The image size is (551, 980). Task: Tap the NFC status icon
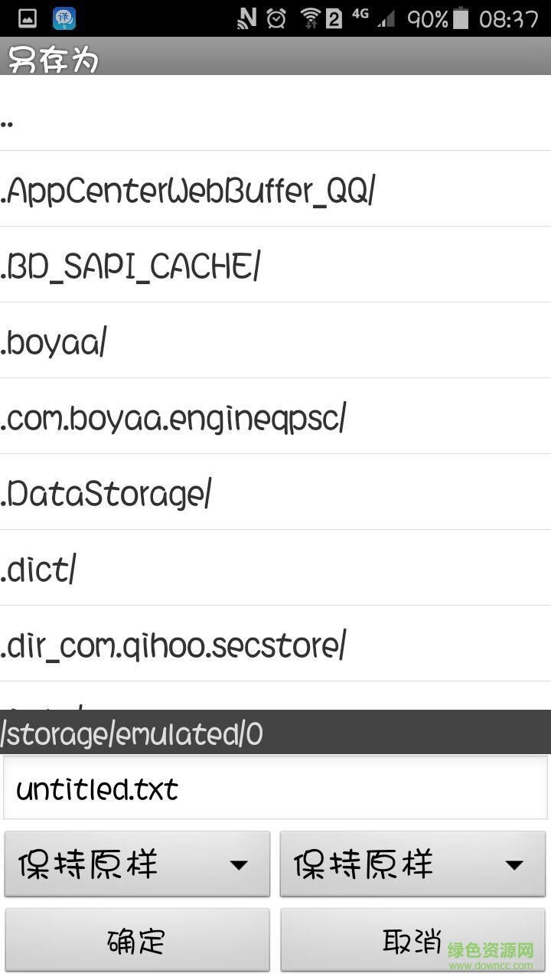tap(247, 18)
